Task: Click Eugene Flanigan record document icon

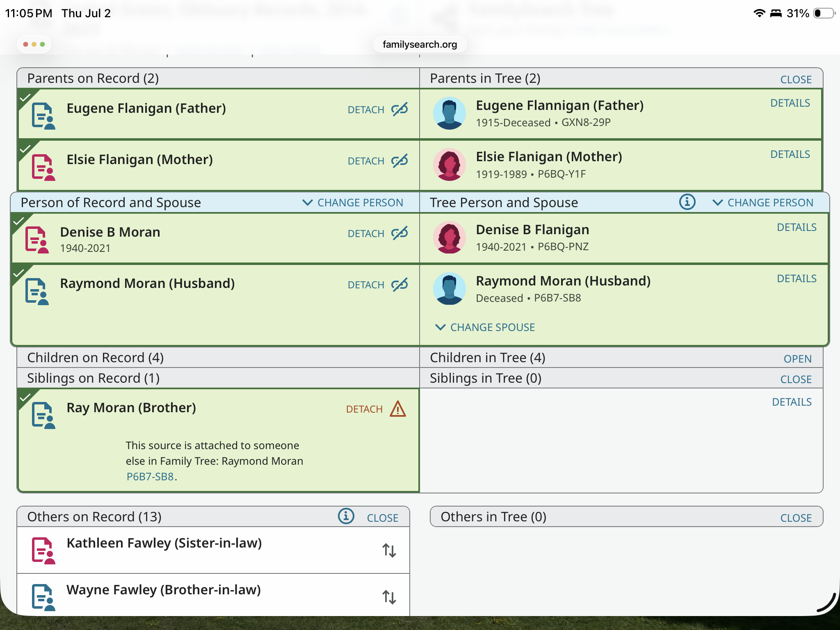Action: tap(43, 116)
